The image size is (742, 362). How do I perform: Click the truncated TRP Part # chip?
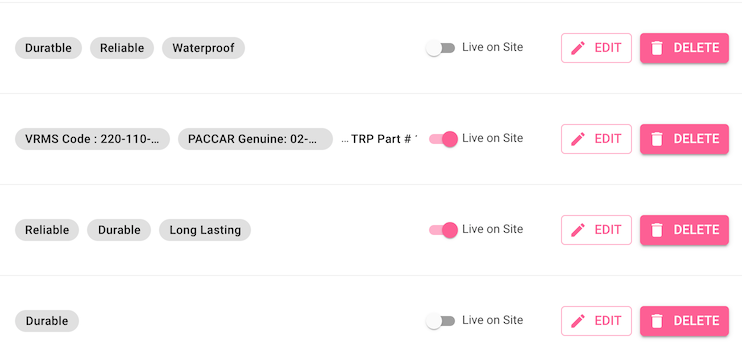click(380, 139)
